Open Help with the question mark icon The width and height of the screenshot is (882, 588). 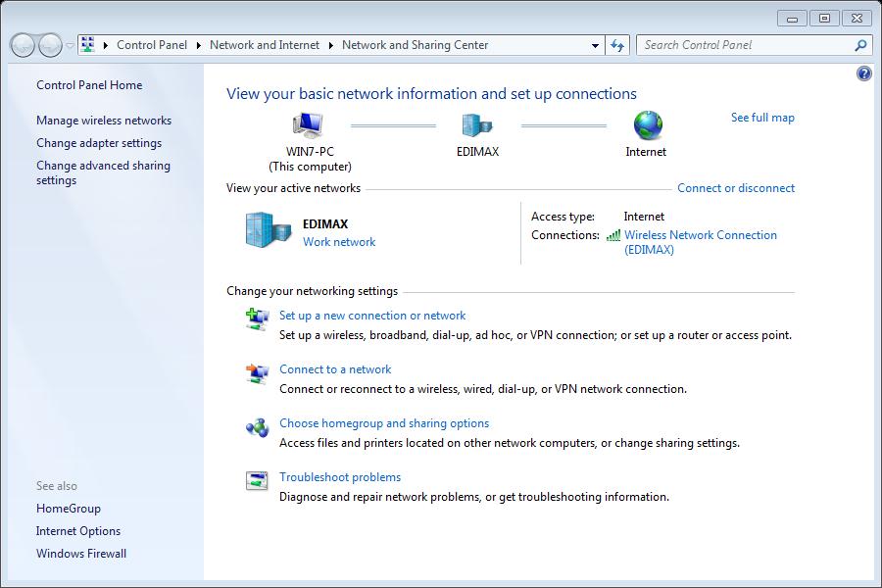point(864,73)
